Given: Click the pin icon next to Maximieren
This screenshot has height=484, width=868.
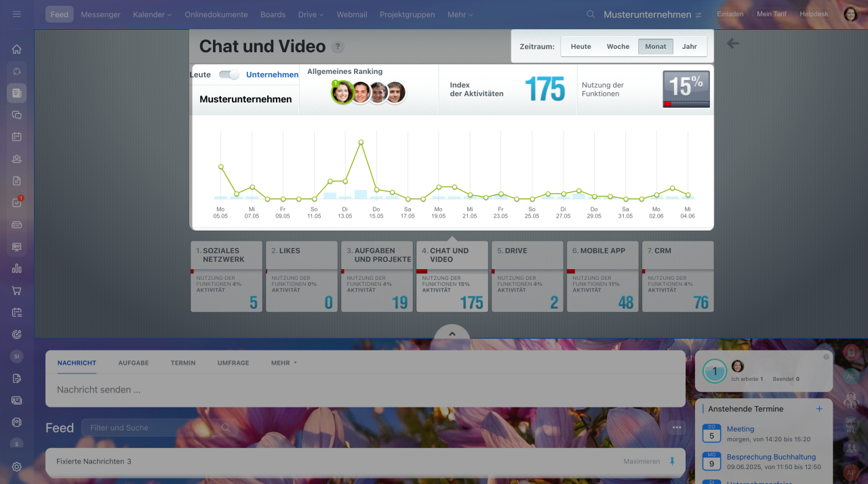Looking at the screenshot, I should [672, 461].
